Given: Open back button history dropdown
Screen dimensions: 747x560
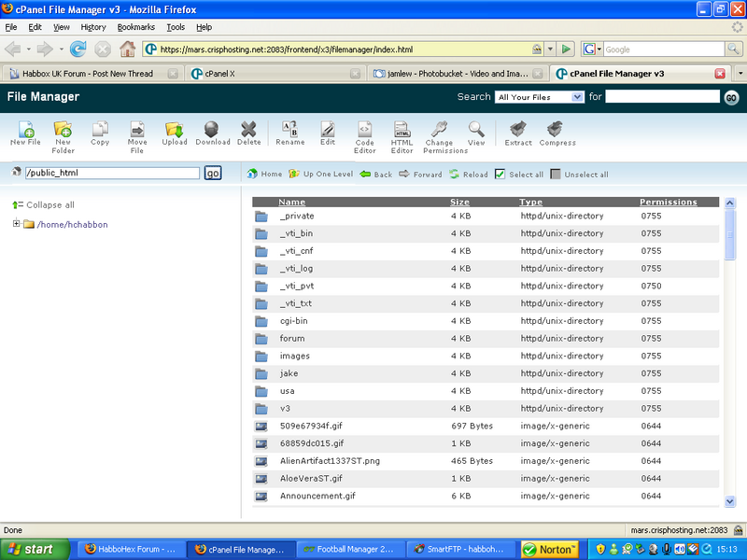Looking at the screenshot, I should click(29, 49).
